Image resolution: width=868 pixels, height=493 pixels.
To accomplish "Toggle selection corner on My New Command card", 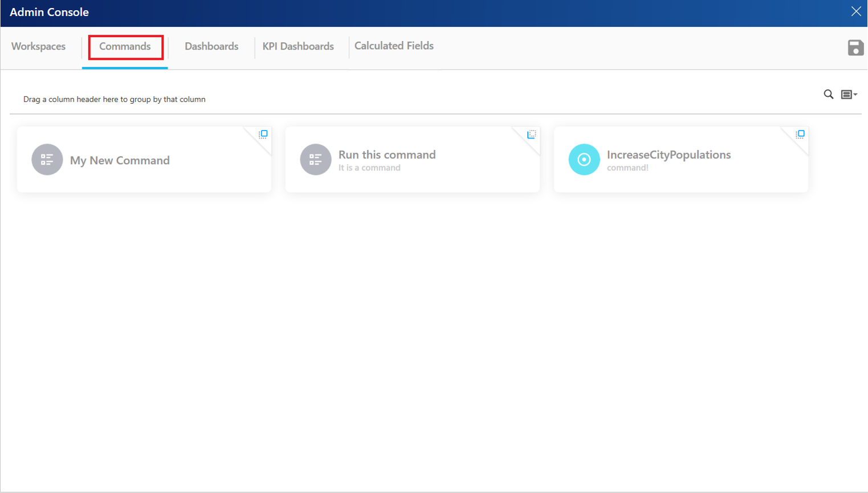I will pyautogui.click(x=264, y=134).
